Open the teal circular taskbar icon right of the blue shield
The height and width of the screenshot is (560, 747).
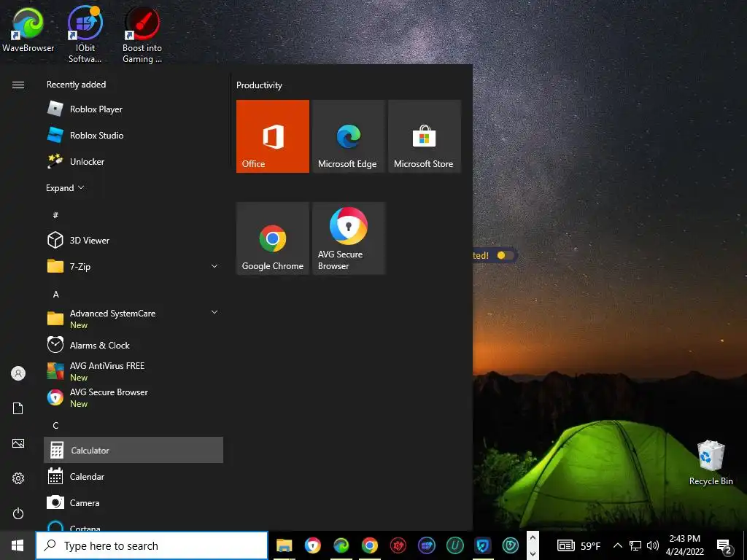coord(510,545)
